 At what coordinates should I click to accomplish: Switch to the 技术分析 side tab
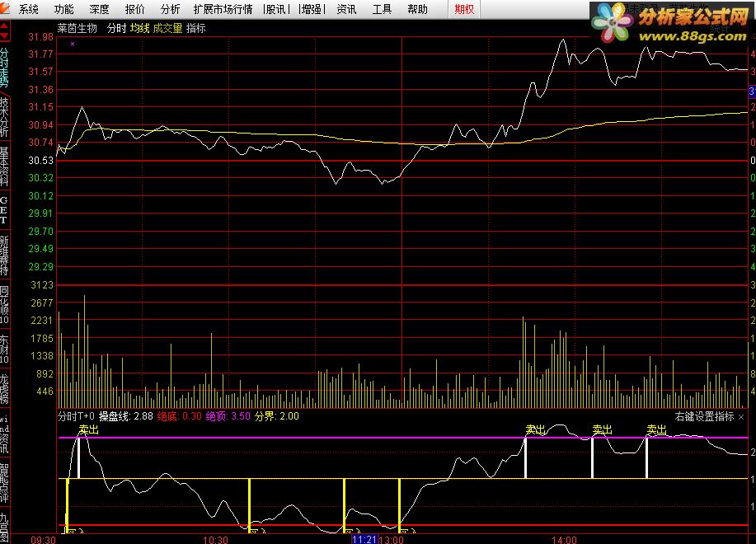(4, 116)
